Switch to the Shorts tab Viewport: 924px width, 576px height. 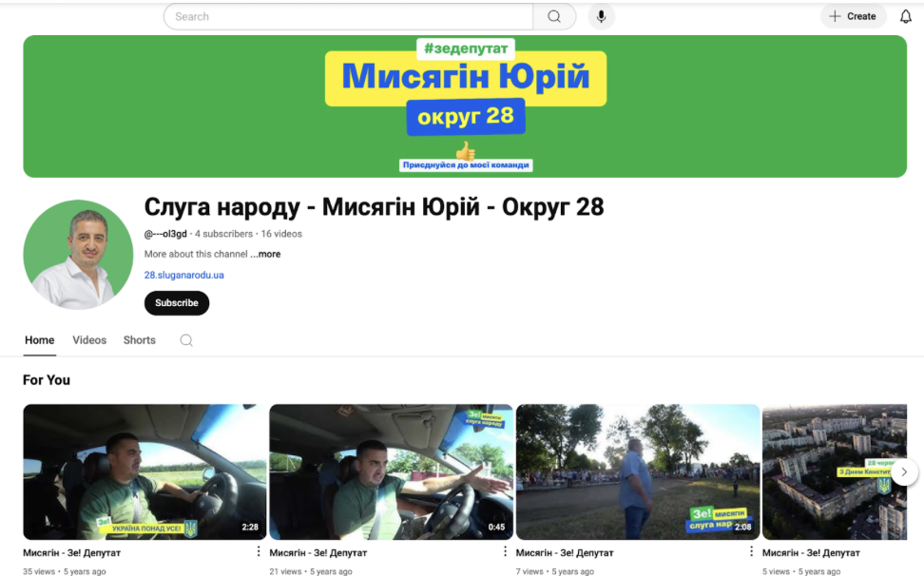click(139, 340)
